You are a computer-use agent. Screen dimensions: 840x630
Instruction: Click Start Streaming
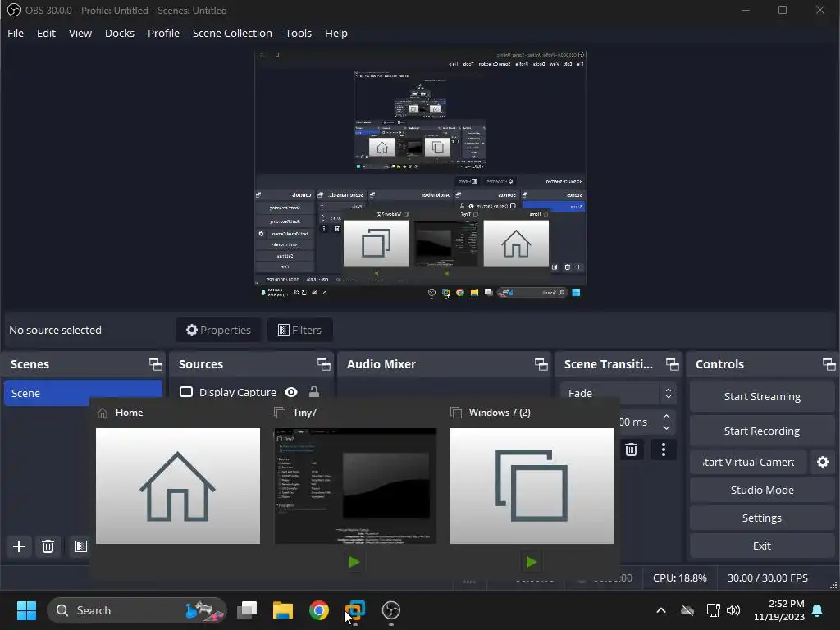click(x=762, y=396)
